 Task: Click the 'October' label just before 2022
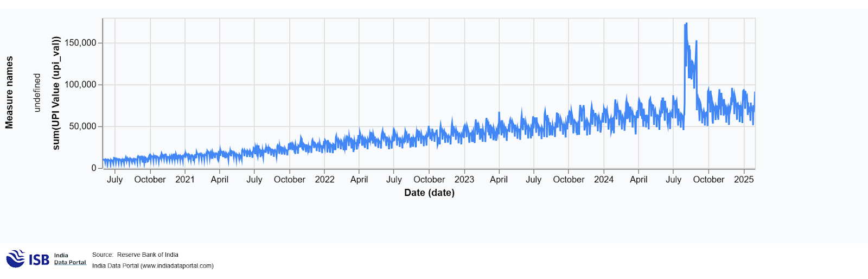pos(290,180)
